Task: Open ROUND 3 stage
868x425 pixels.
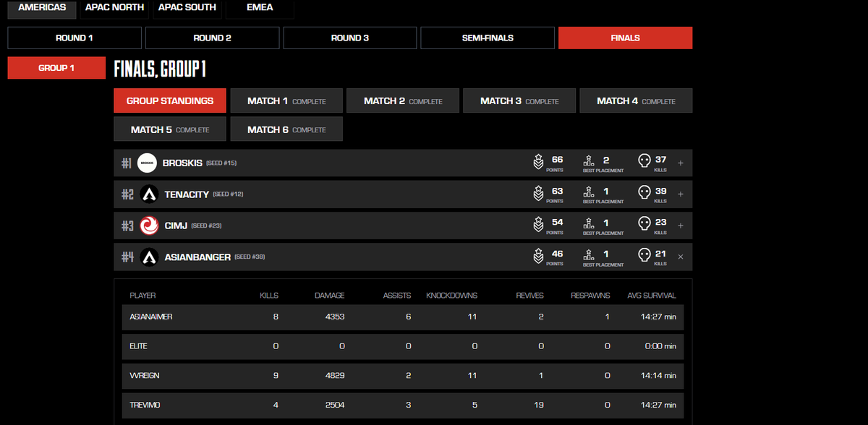Action: coord(350,38)
